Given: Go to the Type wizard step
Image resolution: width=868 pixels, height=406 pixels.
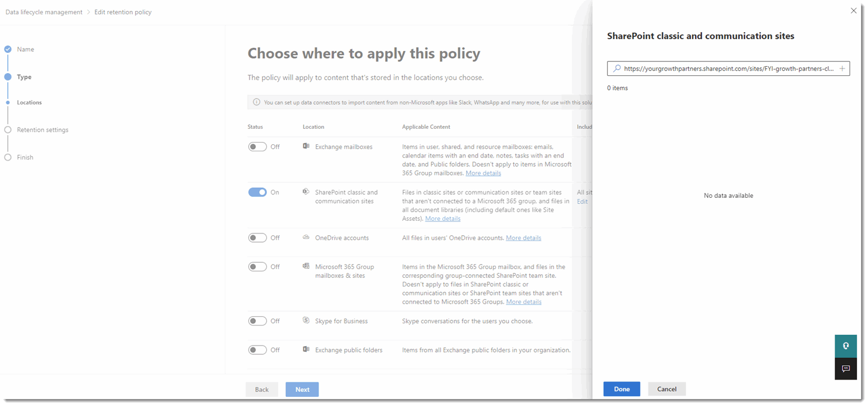Looking at the screenshot, I should (x=24, y=77).
